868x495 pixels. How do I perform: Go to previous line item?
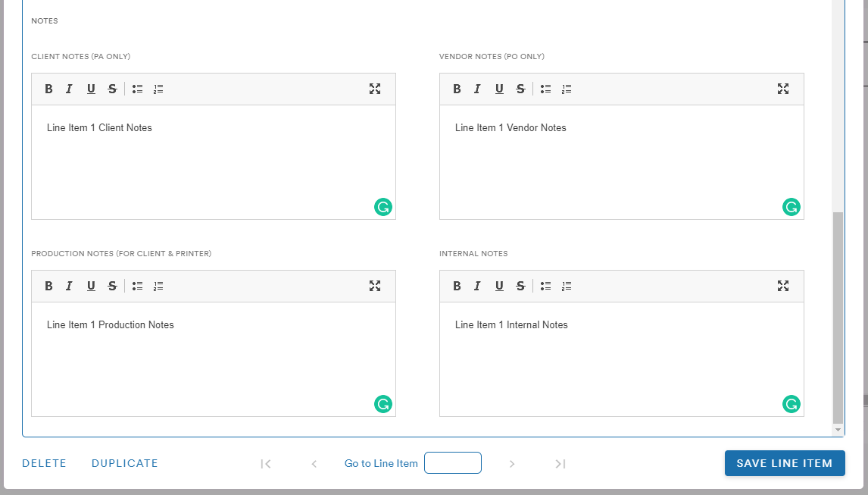coord(314,464)
